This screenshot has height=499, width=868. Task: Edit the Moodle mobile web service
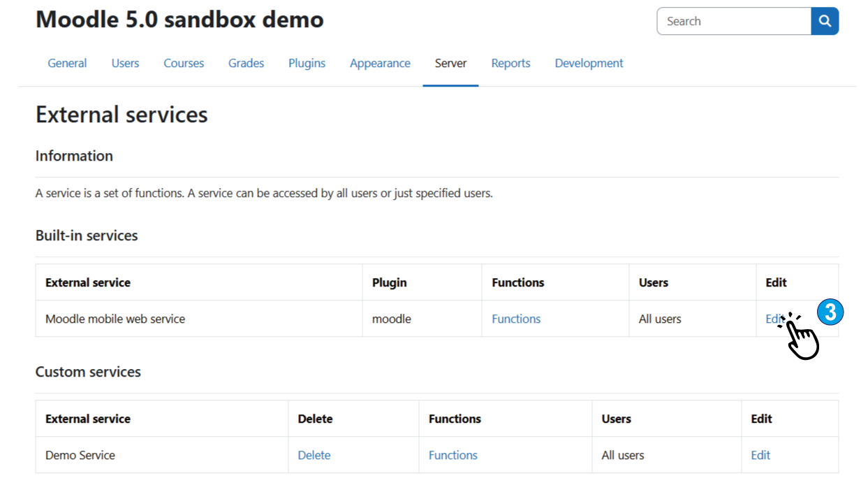pos(773,319)
